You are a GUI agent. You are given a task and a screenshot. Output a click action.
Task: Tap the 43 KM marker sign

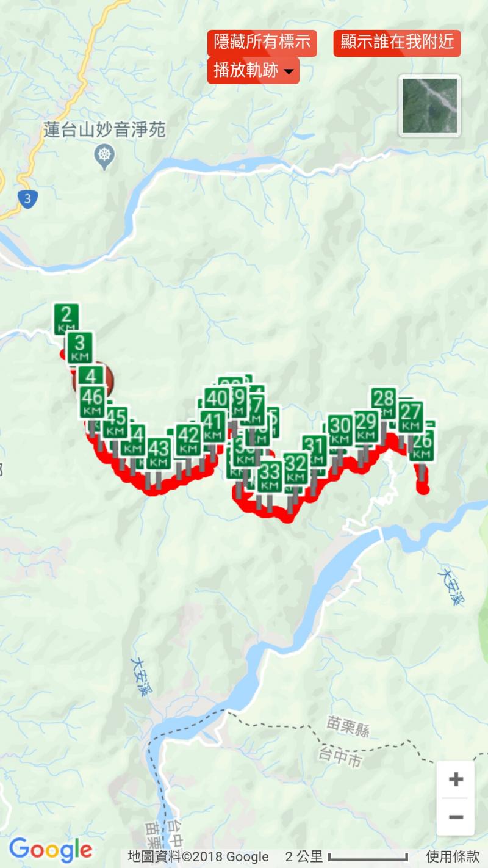tap(159, 453)
